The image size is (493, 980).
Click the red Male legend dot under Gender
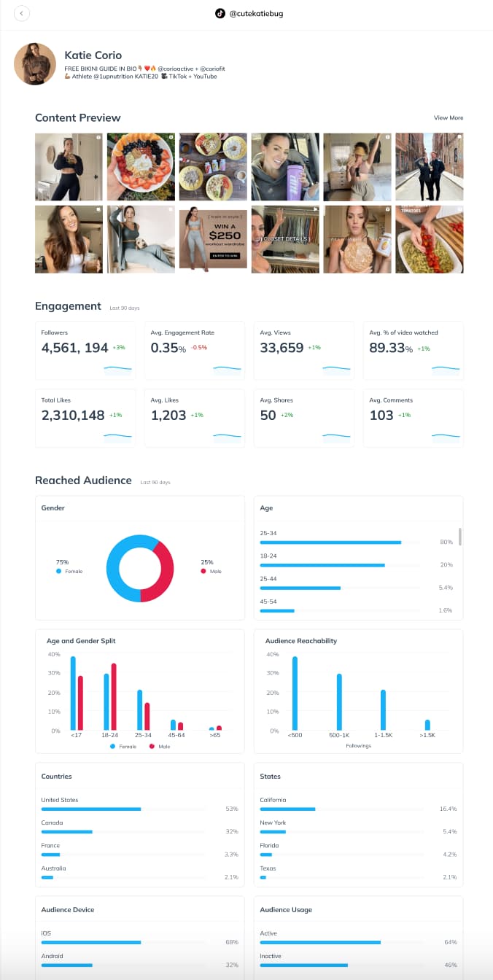pos(203,572)
